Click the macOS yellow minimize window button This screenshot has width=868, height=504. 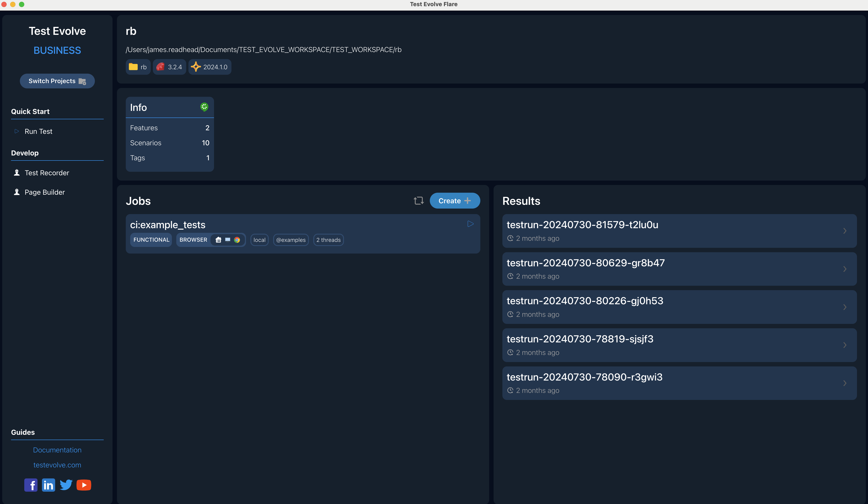pos(13,4)
